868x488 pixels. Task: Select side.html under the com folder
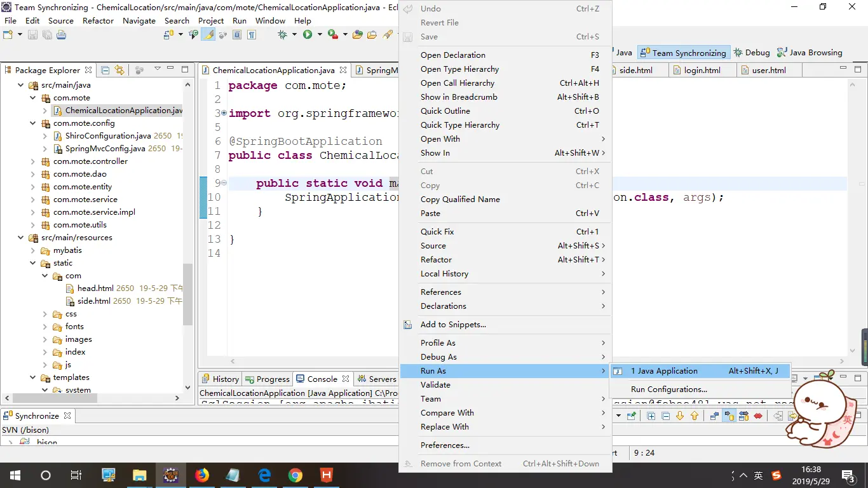[x=94, y=301]
